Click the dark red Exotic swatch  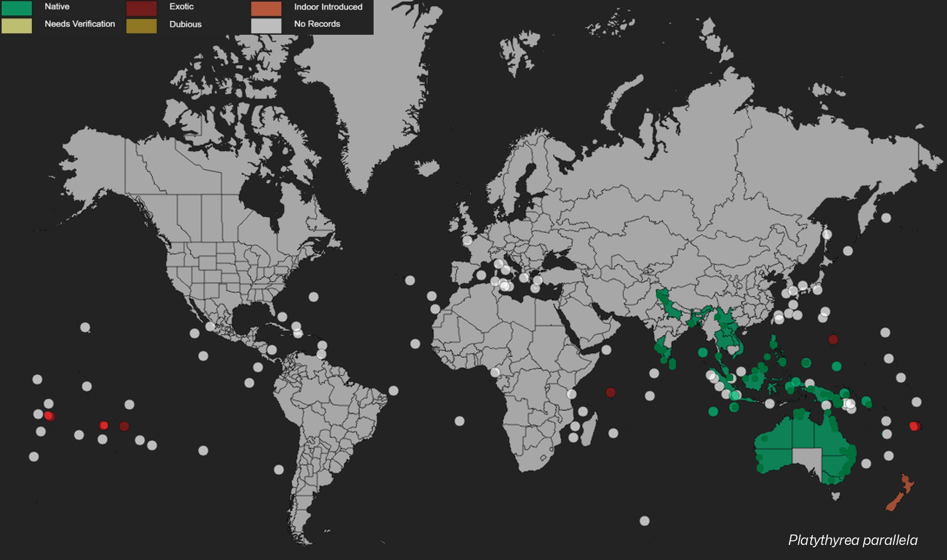pyautogui.click(x=141, y=8)
